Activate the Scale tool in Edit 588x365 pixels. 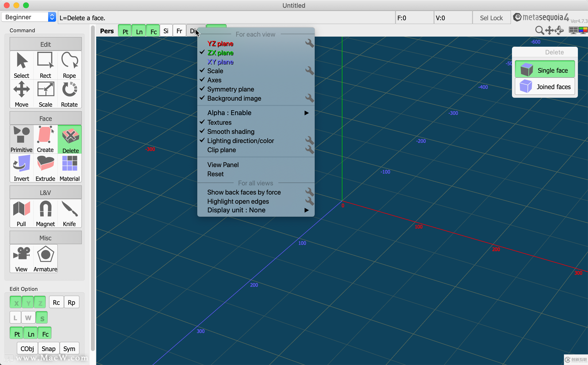coord(45,94)
